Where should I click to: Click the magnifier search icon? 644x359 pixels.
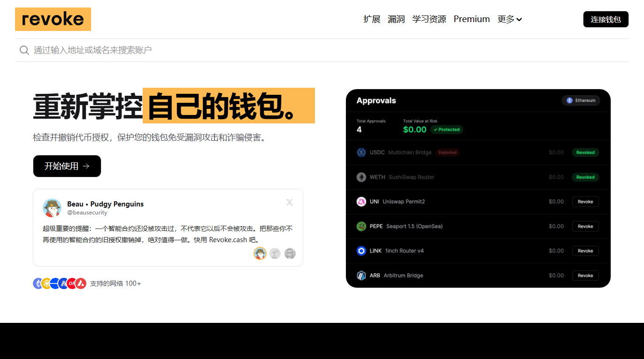point(24,50)
